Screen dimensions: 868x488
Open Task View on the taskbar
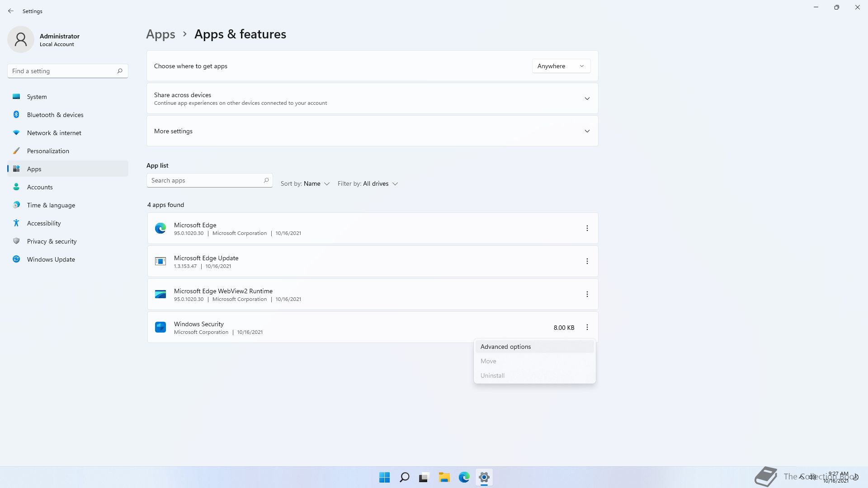424,477
